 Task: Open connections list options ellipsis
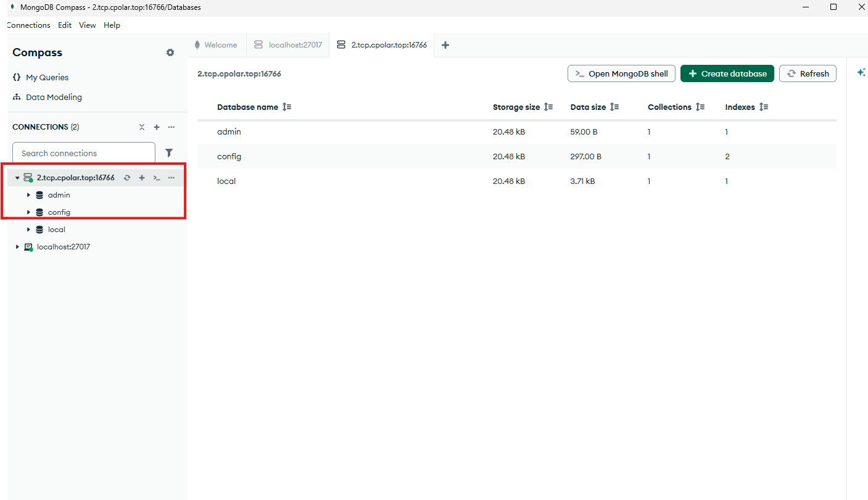click(x=172, y=127)
